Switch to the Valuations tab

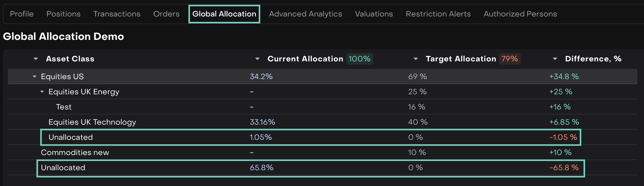pos(374,14)
